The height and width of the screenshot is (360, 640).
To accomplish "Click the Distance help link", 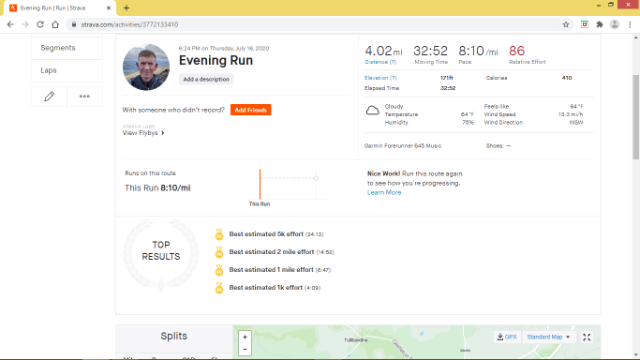I will (380, 62).
